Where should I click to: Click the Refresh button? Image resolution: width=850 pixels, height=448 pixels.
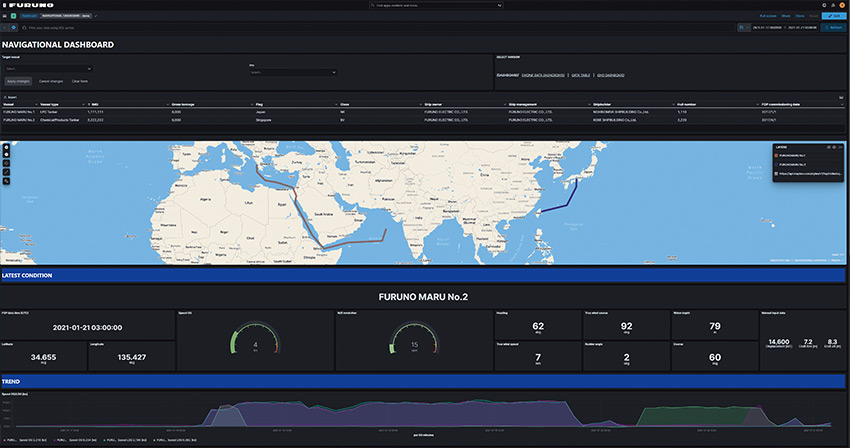point(834,27)
